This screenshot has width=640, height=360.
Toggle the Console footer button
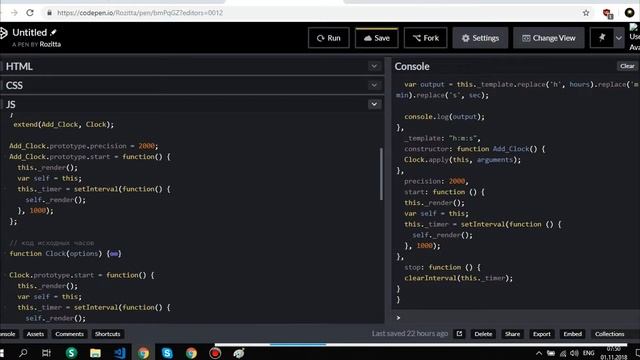pyautogui.click(x=8, y=334)
